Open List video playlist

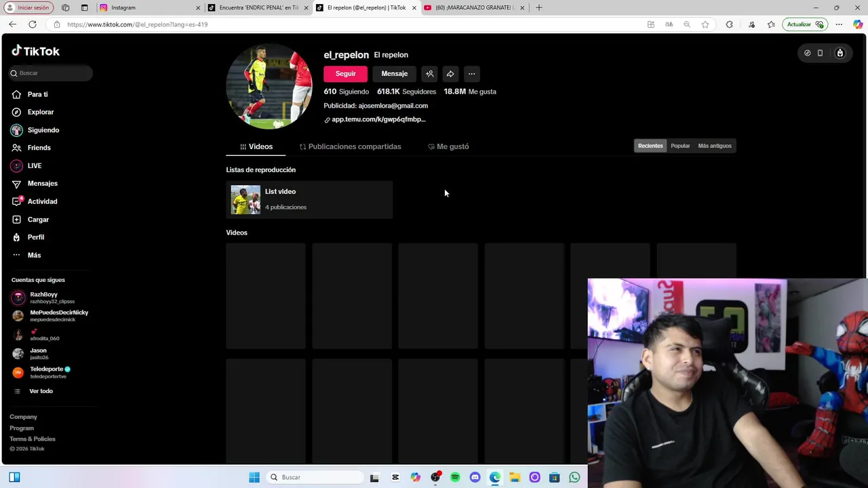309,199
